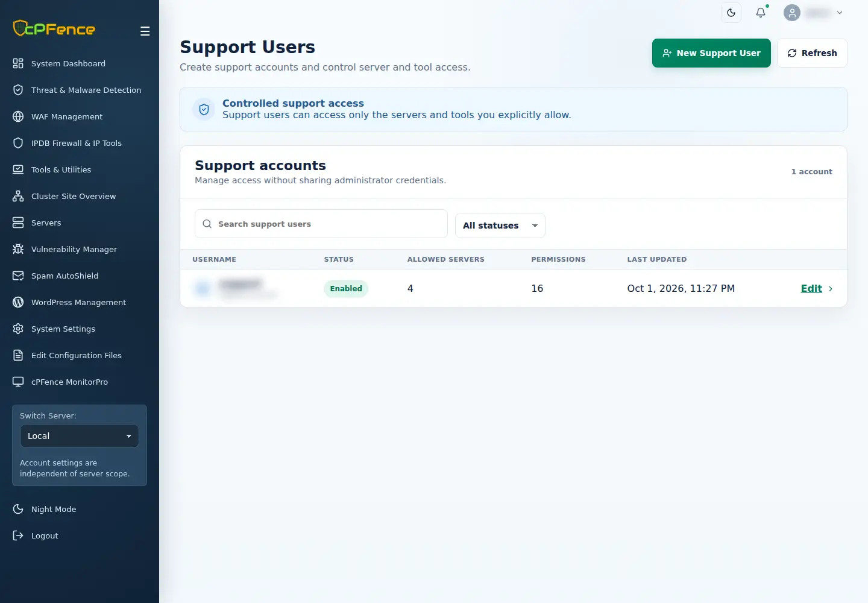Select WordPress Management in sidebar
Image resolution: width=868 pixels, height=603 pixels.
[80, 302]
